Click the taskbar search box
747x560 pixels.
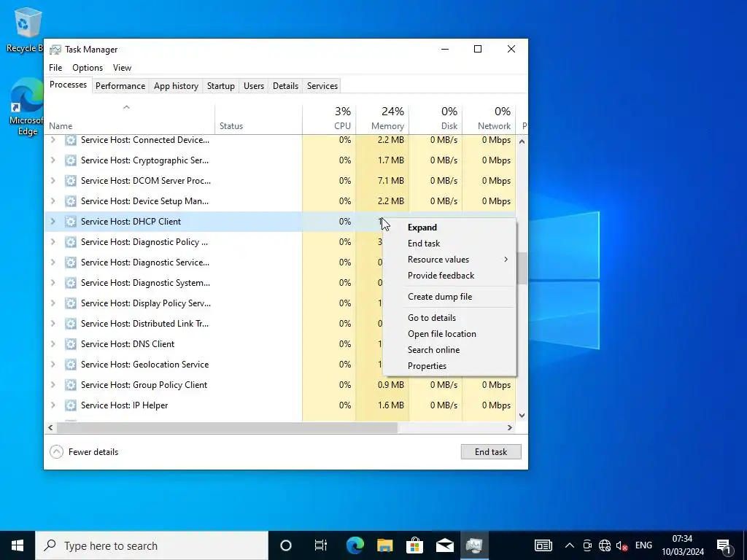pos(152,545)
